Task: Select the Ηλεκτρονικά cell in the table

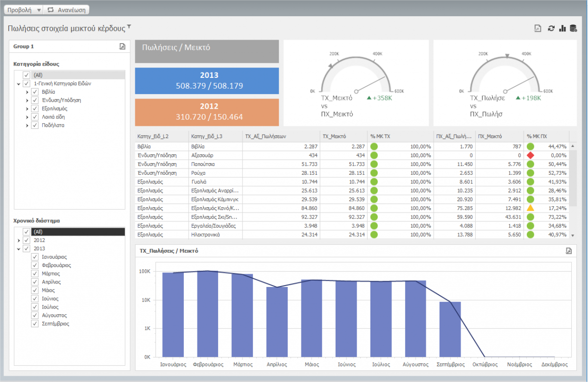Action: click(x=215, y=235)
